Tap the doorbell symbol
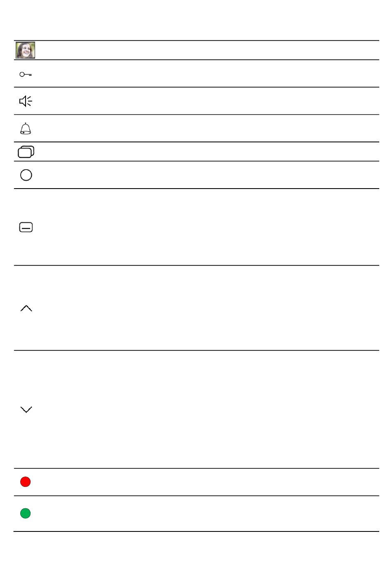This screenshot has height=569, width=392. tap(26, 129)
